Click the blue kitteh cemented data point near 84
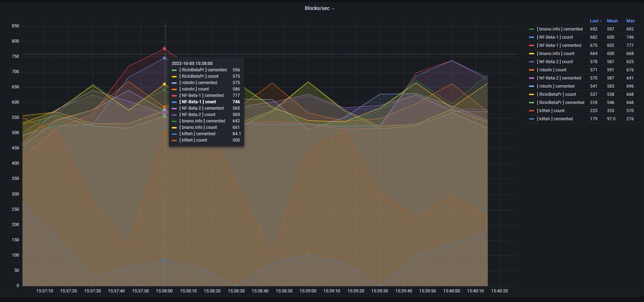The height and width of the screenshot is (302, 644). 164,260
